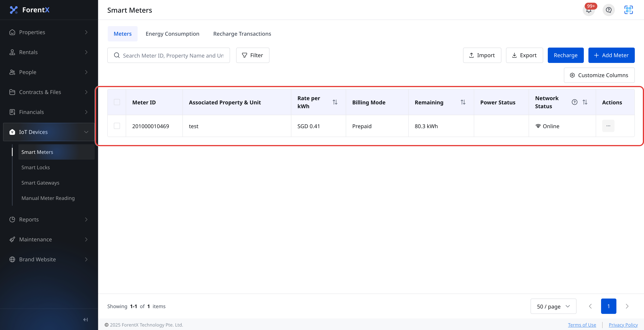The image size is (644, 330).
Task: Click the ForentX logo
Action: pyautogui.click(x=30, y=10)
